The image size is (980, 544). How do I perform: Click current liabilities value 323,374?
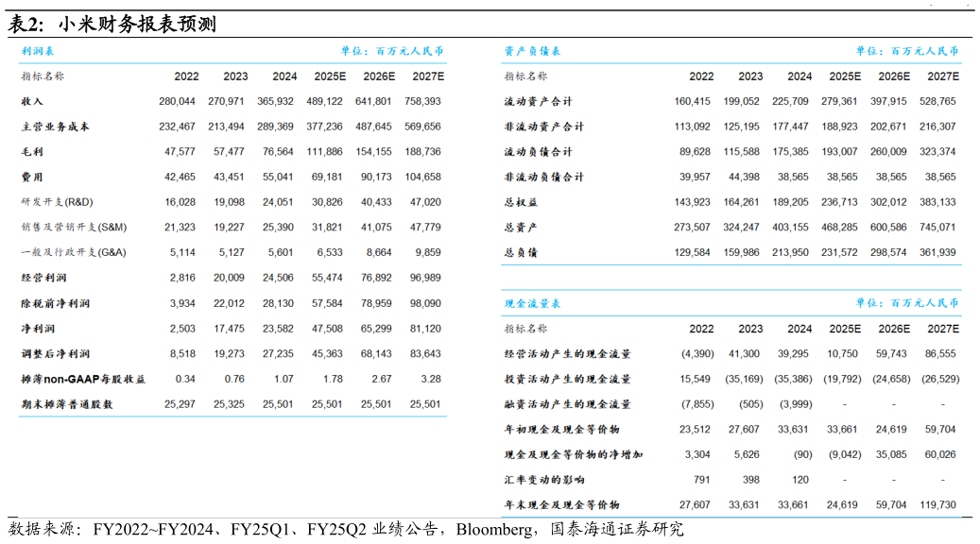[937, 152]
